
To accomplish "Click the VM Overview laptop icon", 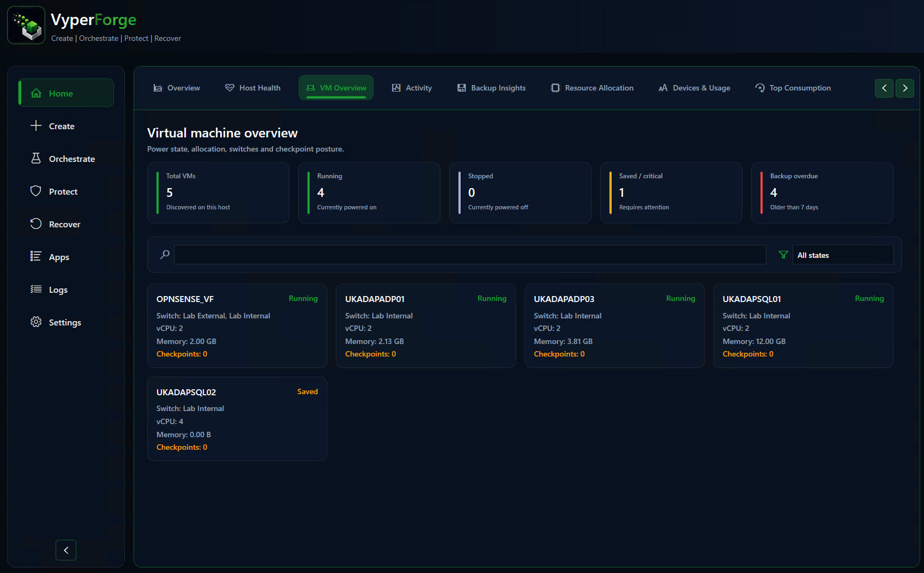I will [x=310, y=88].
